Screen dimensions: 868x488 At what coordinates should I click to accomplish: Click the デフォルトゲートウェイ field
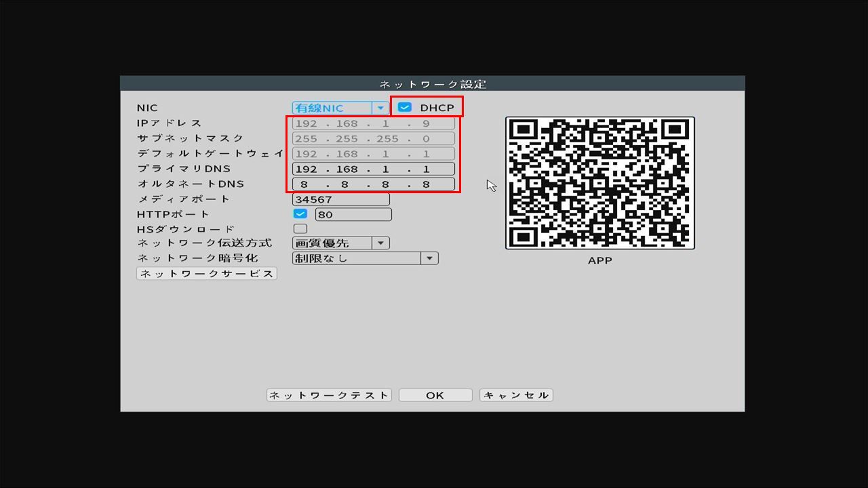click(373, 154)
